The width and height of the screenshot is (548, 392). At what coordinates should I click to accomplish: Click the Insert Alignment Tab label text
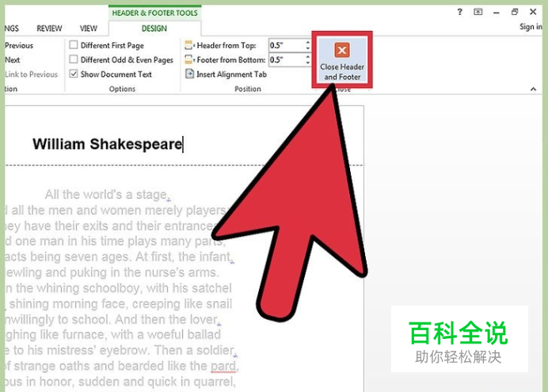[231, 74]
